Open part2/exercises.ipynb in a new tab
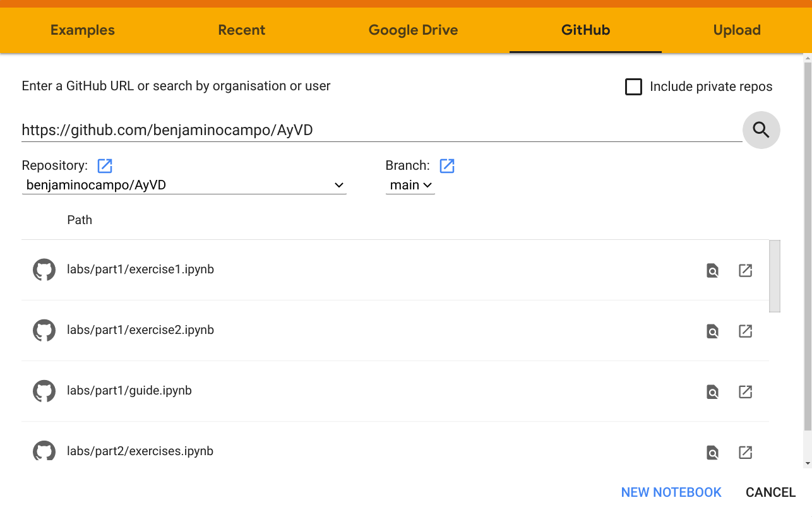This screenshot has width=812, height=517. 745,452
